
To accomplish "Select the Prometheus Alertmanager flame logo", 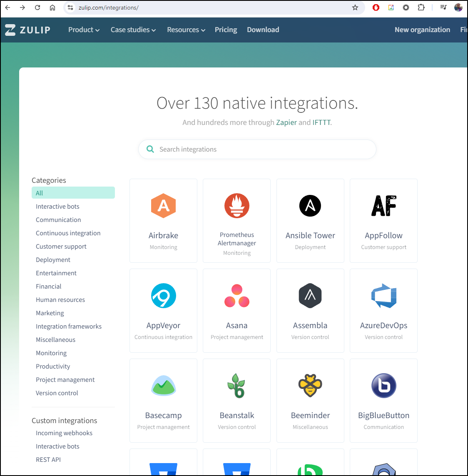I will coord(237,206).
